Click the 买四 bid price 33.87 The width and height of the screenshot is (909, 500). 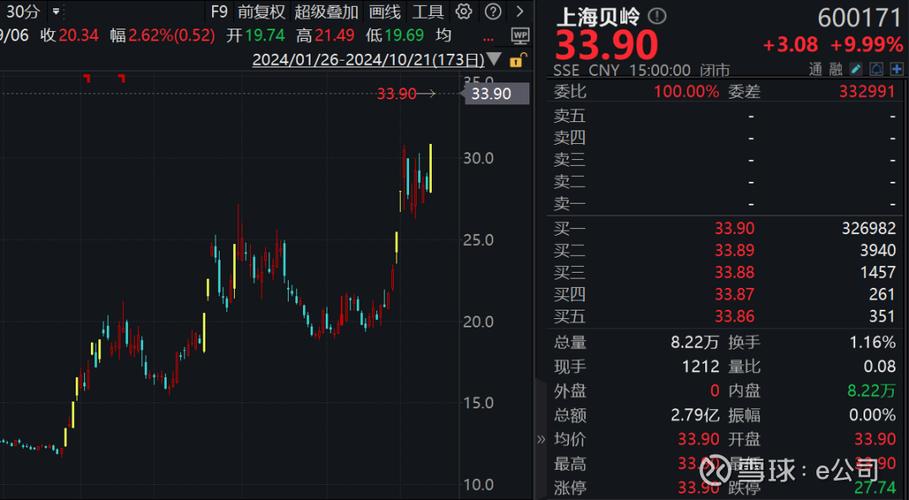click(735, 294)
